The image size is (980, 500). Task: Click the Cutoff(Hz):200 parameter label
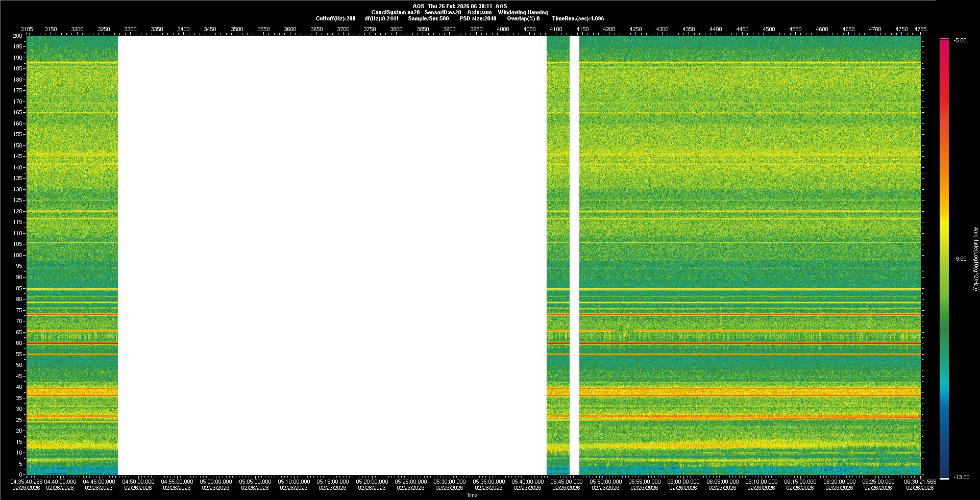tap(335, 18)
